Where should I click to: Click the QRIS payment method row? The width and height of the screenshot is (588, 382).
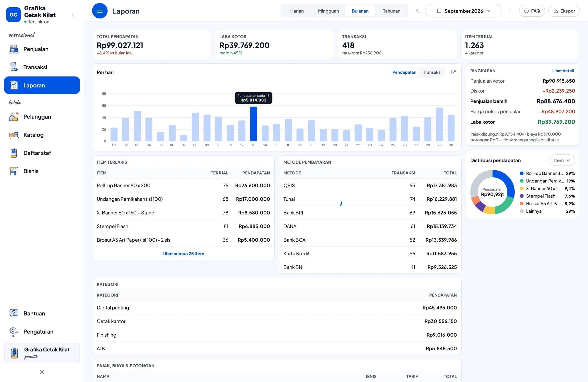point(370,185)
